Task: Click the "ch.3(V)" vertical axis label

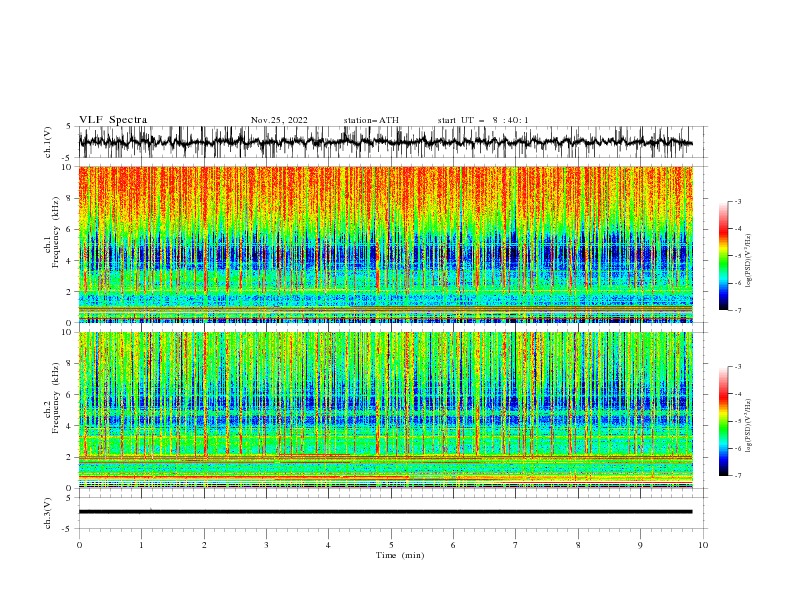Action: pos(48,513)
